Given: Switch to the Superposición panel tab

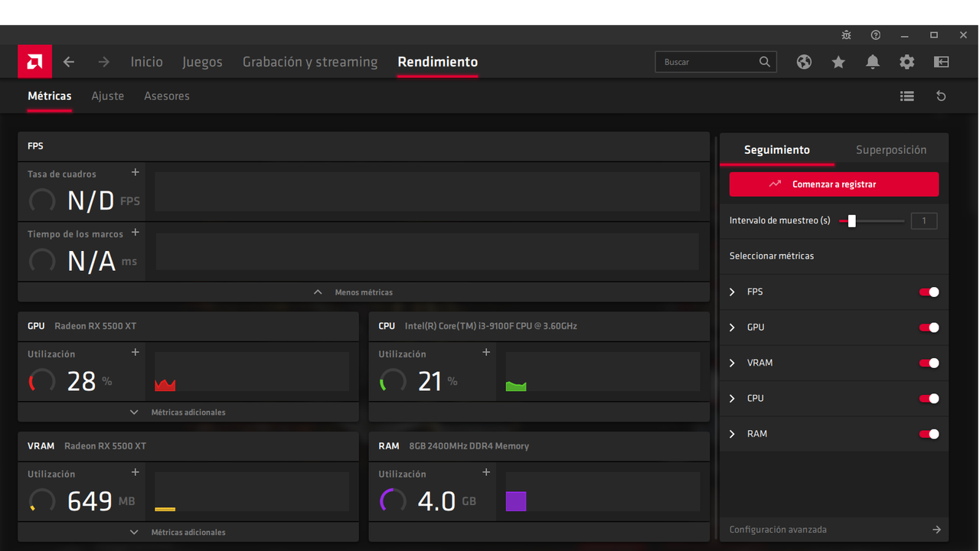Looking at the screenshot, I should click(x=891, y=150).
